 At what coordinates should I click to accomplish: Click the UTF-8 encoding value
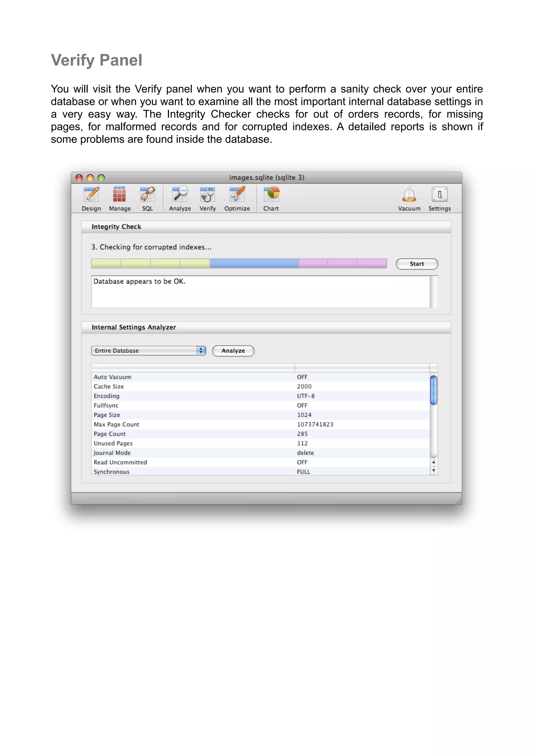pyautogui.click(x=306, y=396)
